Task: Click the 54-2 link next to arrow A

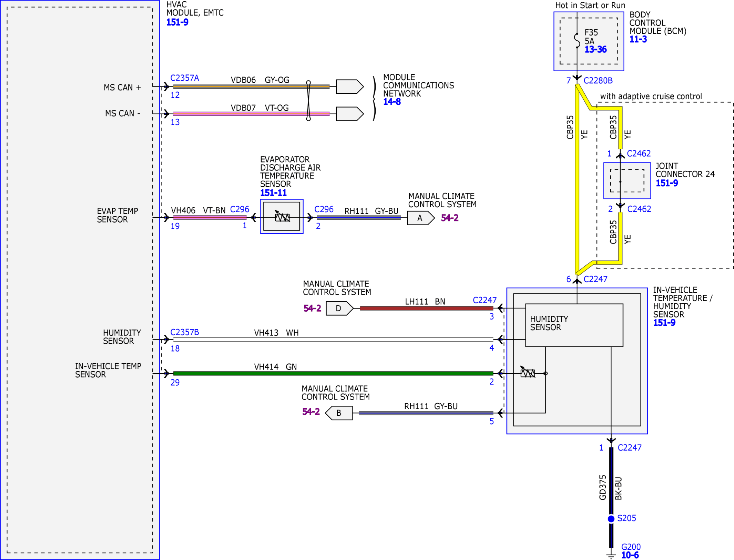Action: 450,218
